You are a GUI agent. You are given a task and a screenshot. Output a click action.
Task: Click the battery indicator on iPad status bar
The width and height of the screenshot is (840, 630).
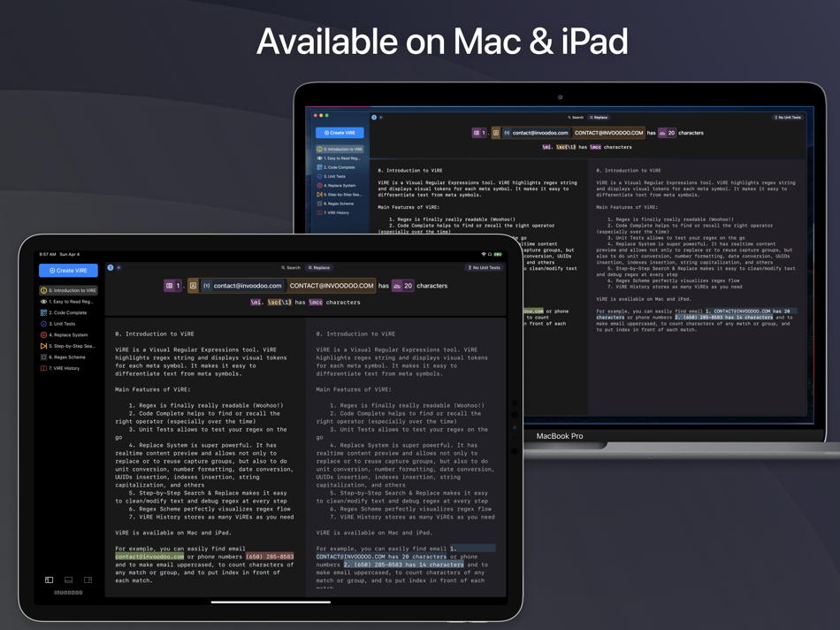[498, 255]
